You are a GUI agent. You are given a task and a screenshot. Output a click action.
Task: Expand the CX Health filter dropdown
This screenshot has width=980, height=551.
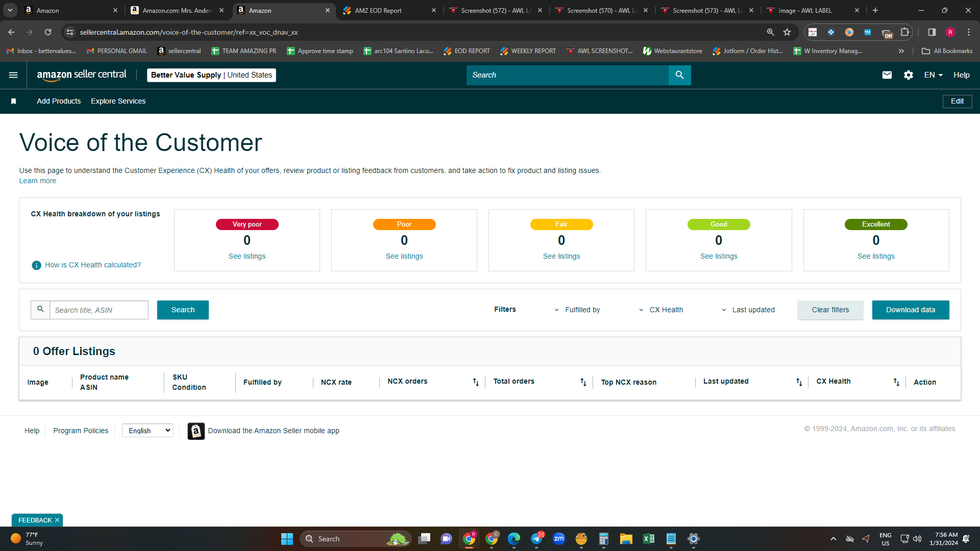click(x=661, y=310)
